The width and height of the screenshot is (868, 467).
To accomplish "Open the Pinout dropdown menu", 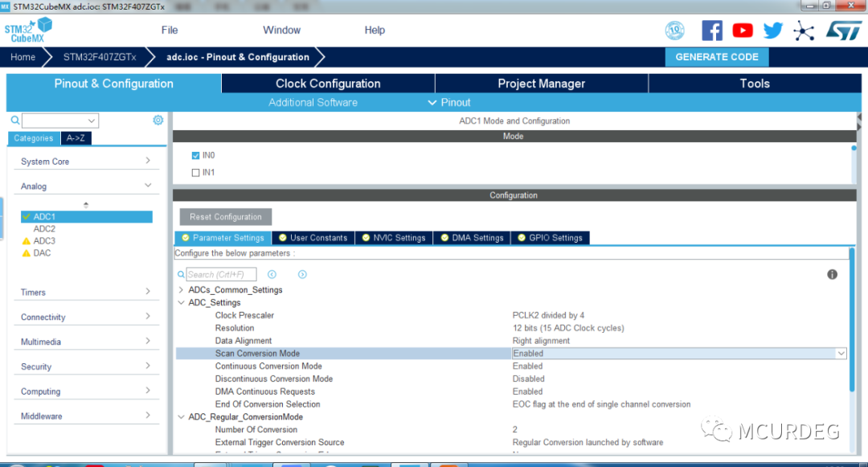I will 449,102.
